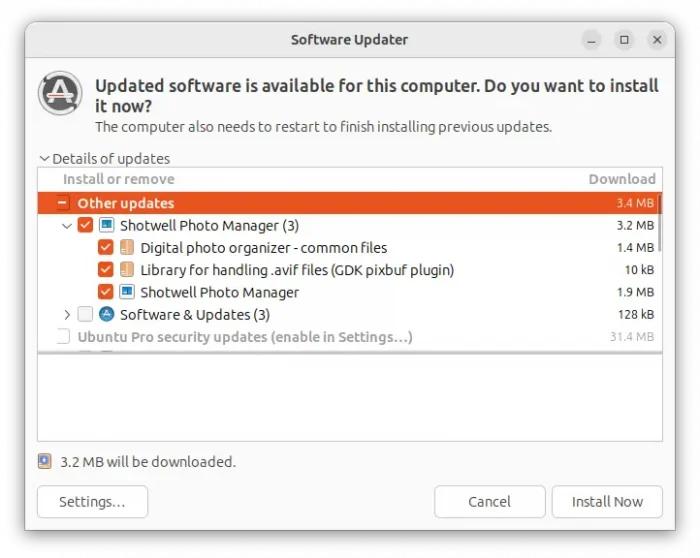Click the Shotwell Photo Manager child app icon

click(x=127, y=292)
